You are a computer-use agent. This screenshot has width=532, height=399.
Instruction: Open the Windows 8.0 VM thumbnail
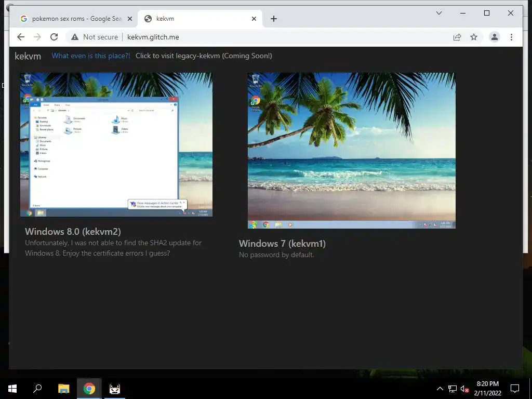coord(116,144)
